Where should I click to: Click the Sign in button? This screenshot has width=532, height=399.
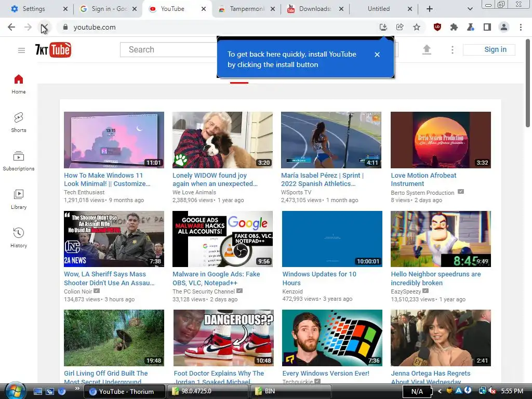click(489, 49)
